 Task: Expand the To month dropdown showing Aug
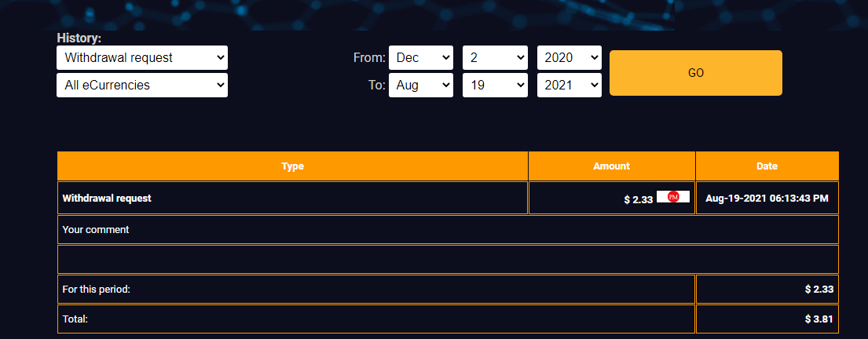click(x=421, y=86)
